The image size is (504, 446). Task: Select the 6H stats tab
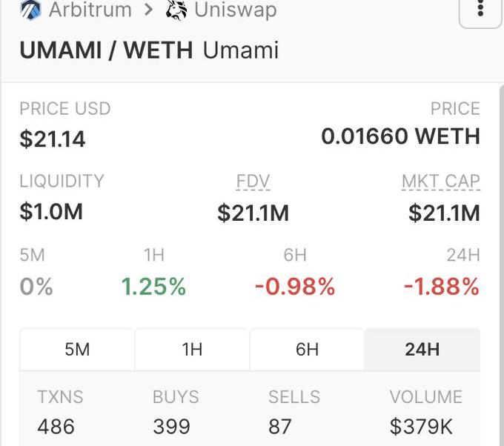point(307,350)
